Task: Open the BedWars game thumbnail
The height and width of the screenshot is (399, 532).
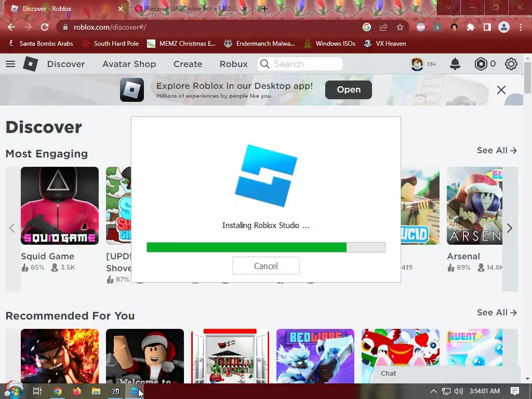Action: pyautogui.click(x=315, y=356)
